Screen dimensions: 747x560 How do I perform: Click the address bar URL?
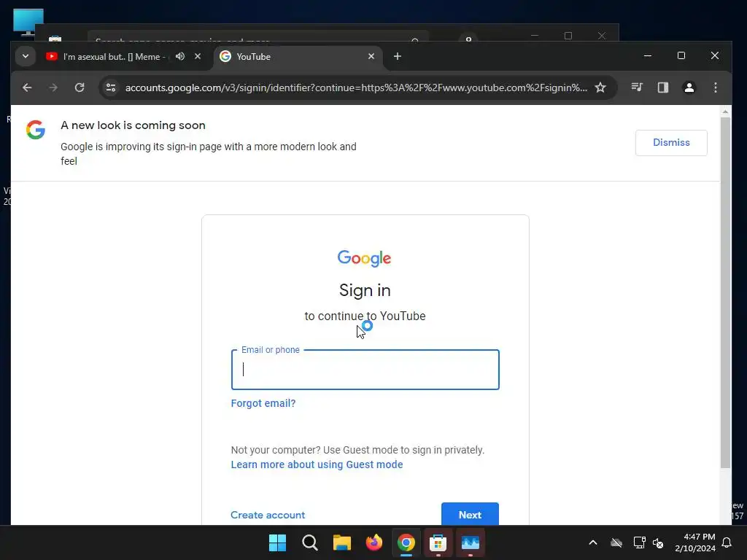[x=356, y=87]
